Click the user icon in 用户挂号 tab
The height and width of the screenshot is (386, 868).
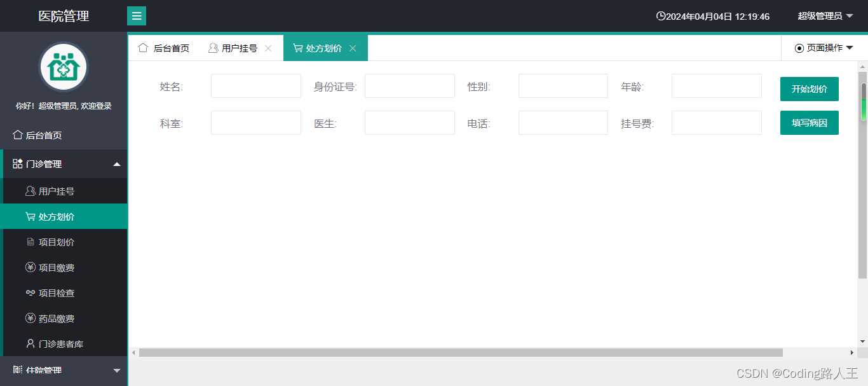(213, 48)
